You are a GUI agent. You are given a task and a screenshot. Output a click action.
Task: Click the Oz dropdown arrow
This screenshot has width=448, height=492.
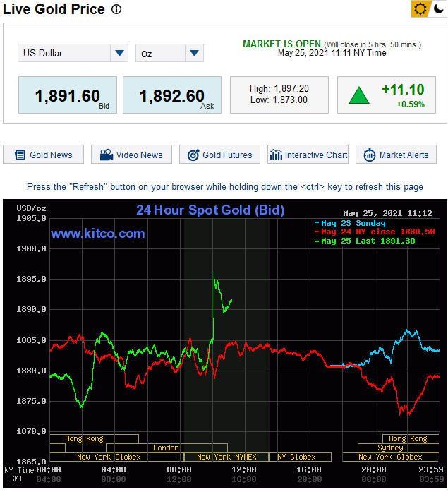[x=195, y=53]
